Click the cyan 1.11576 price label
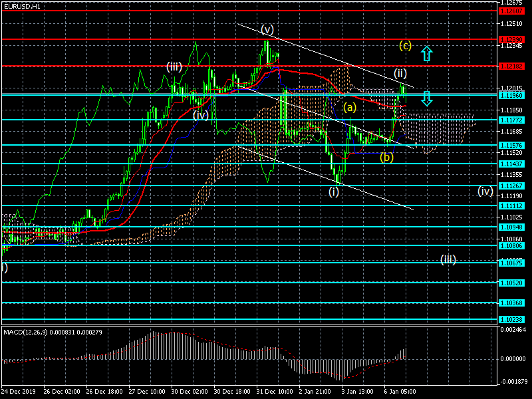Screen dimensions: 532x399 point(511,145)
